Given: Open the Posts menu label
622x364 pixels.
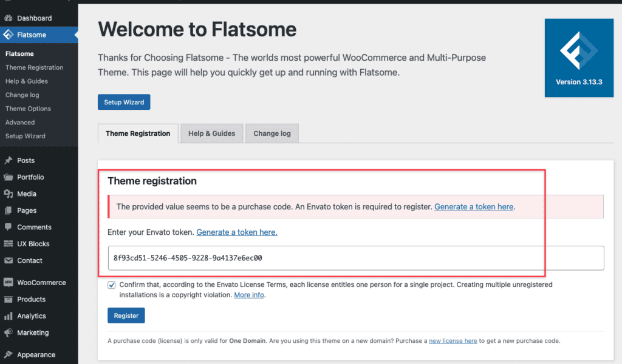Looking at the screenshot, I should click(26, 160).
